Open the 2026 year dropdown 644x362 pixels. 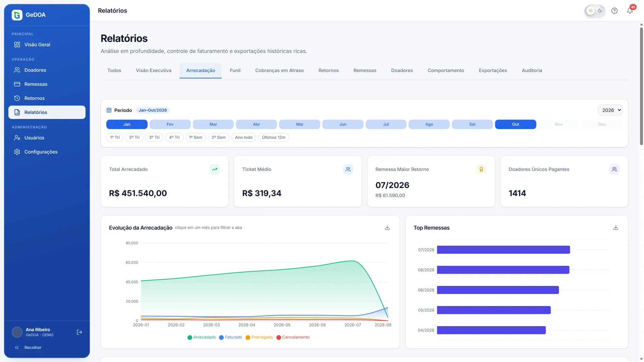coord(610,110)
